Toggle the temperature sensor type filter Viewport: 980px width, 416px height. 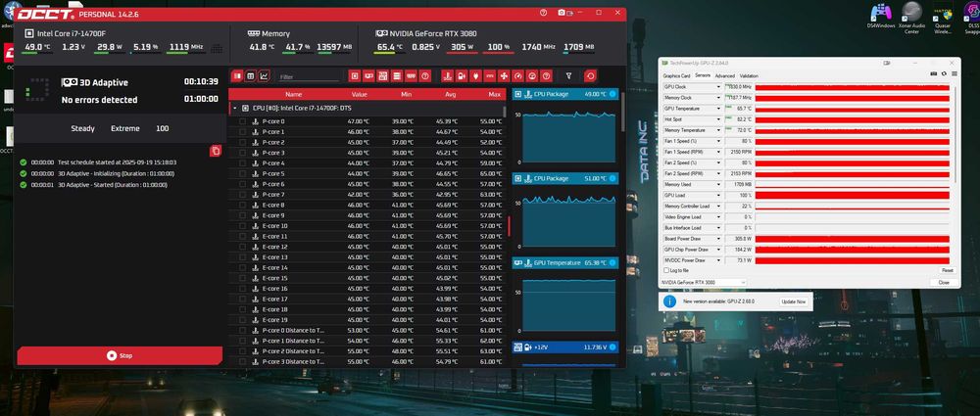[447, 76]
